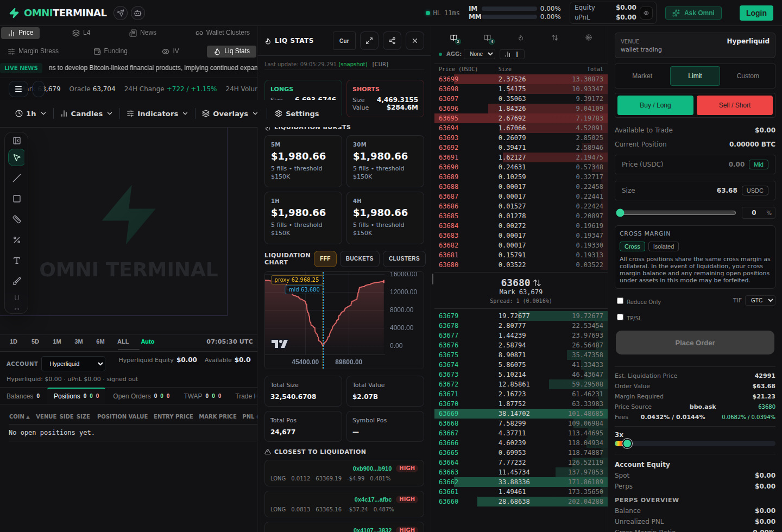Click the Login button

coord(756,13)
